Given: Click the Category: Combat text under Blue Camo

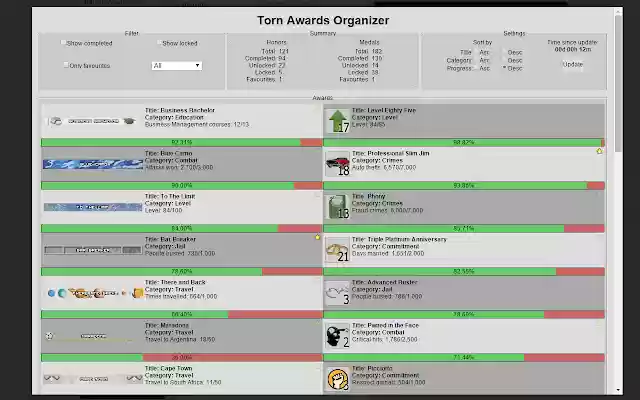Looking at the screenshot, I should [171, 160].
